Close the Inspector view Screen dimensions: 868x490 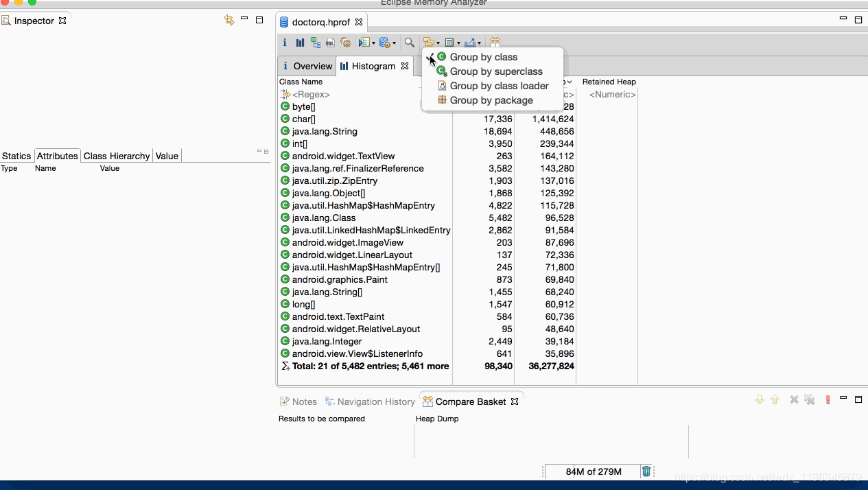point(62,21)
